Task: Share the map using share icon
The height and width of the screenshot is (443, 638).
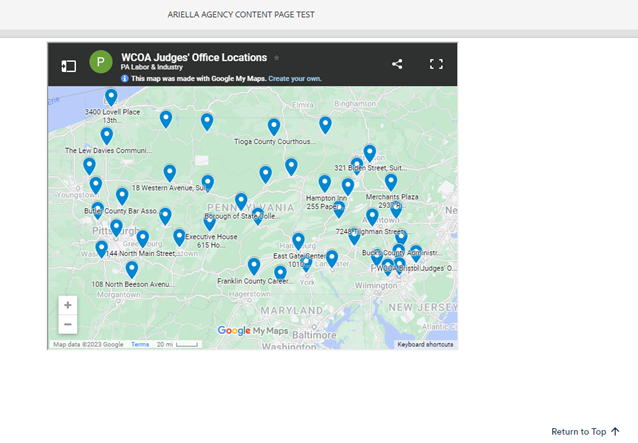Action: point(397,64)
